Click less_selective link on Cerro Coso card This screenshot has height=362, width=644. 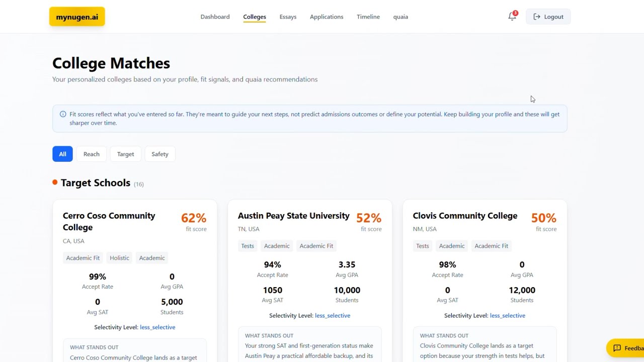coord(157,327)
